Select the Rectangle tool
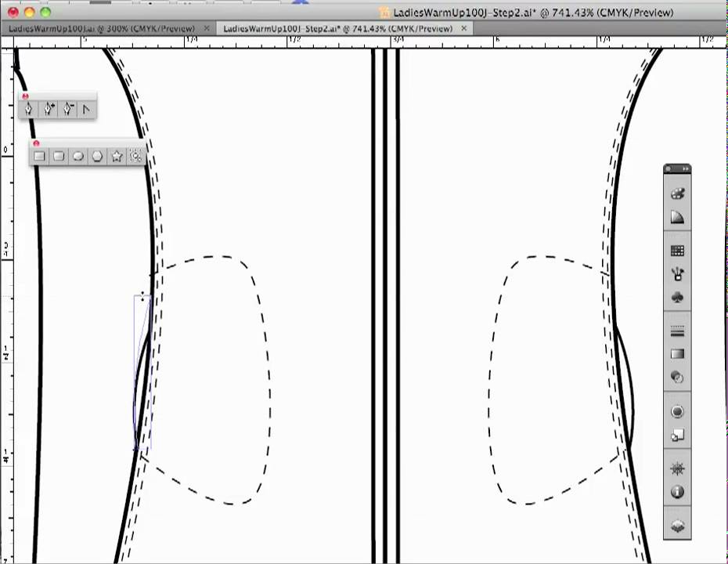 pos(39,156)
